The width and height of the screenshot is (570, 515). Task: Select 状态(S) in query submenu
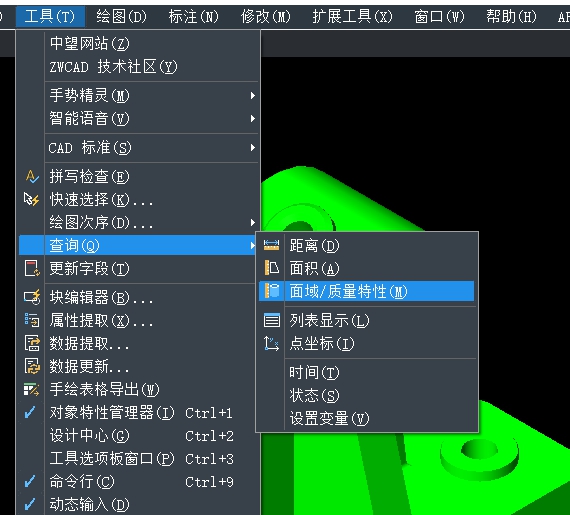coord(367,395)
